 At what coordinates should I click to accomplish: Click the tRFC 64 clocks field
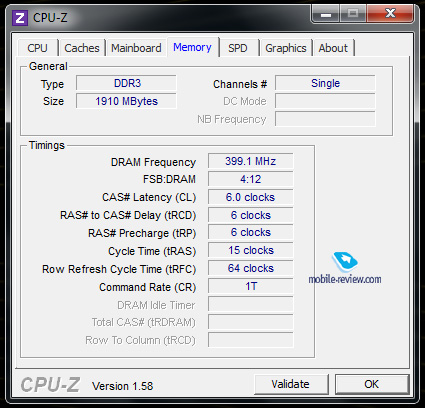point(251,268)
